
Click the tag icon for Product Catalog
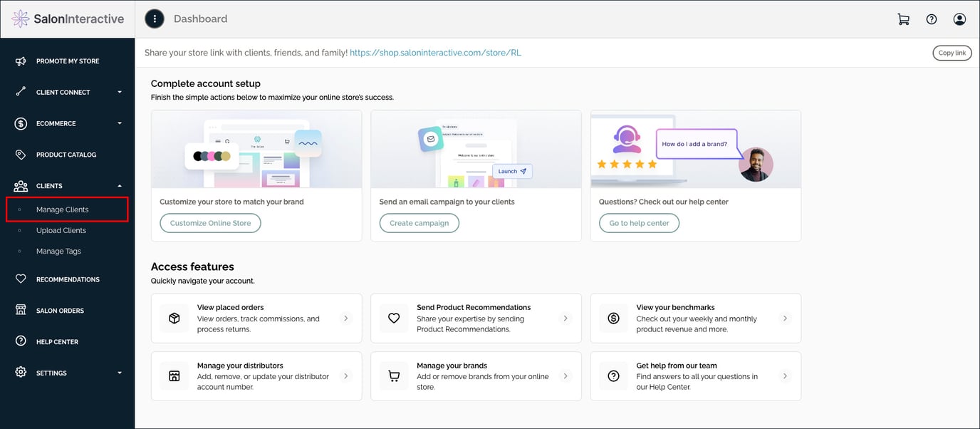[21, 155]
